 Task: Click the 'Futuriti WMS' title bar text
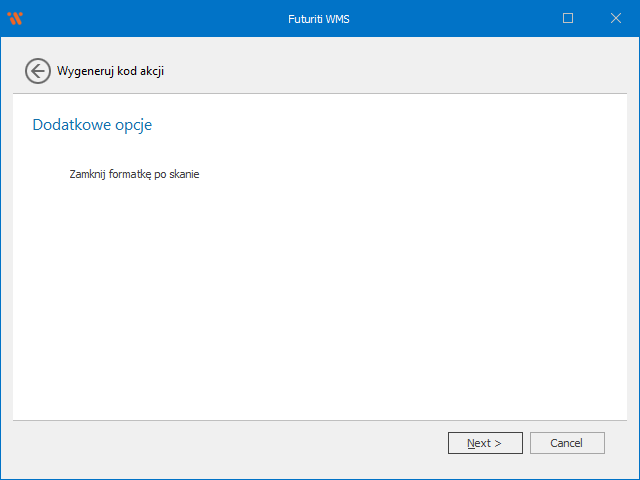point(319,18)
